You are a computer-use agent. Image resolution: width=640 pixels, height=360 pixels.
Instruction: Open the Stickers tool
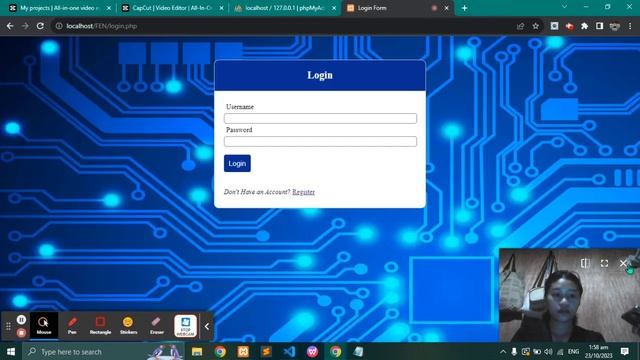coord(128,325)
